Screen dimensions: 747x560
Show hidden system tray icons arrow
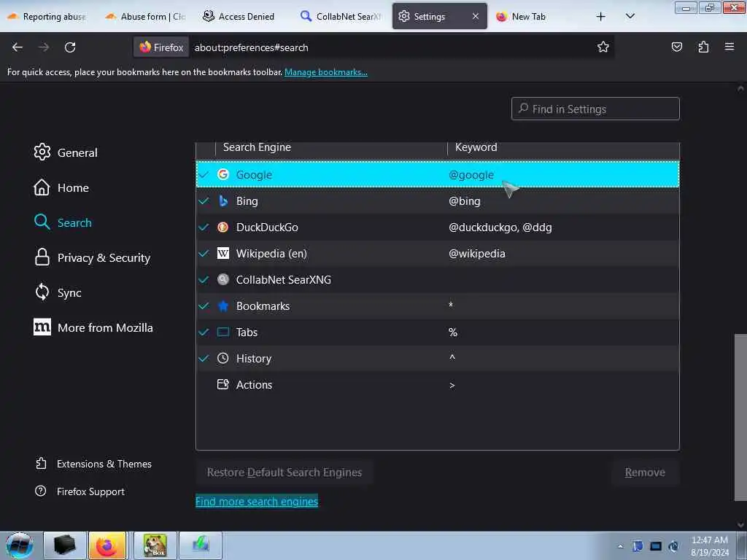point(620,546)
